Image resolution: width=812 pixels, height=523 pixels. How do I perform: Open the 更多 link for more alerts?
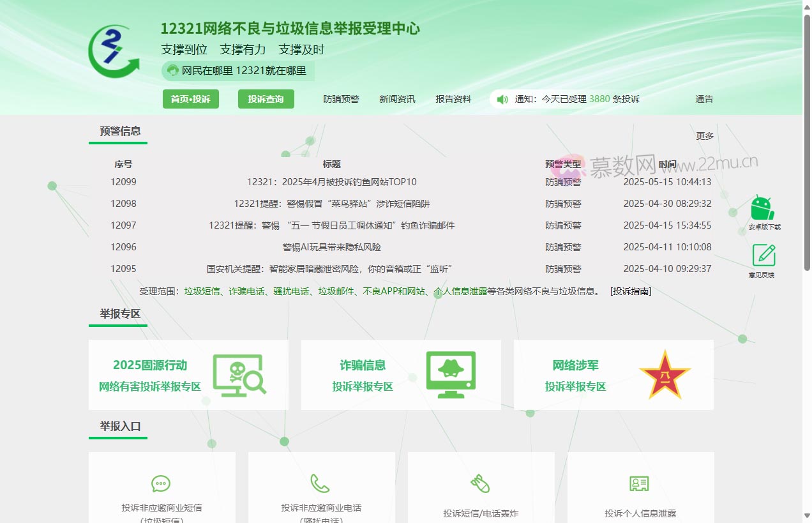point(704,135)
